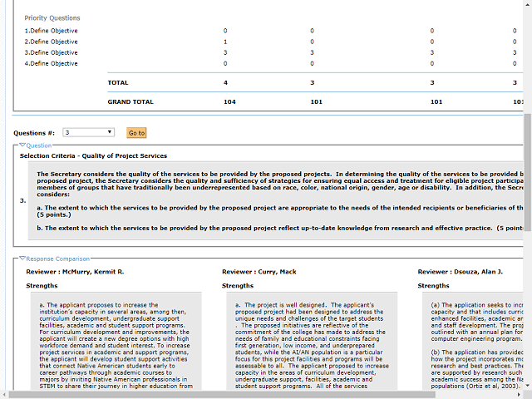The height and width of the screenshot is (399, 532).
Task: Click the Go to button
Action: [136, 133]
